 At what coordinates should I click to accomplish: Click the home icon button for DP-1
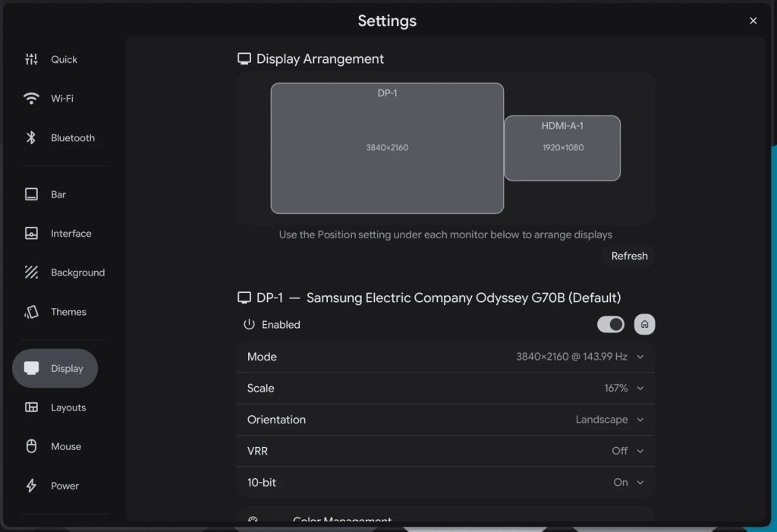(x=644, y=324)
